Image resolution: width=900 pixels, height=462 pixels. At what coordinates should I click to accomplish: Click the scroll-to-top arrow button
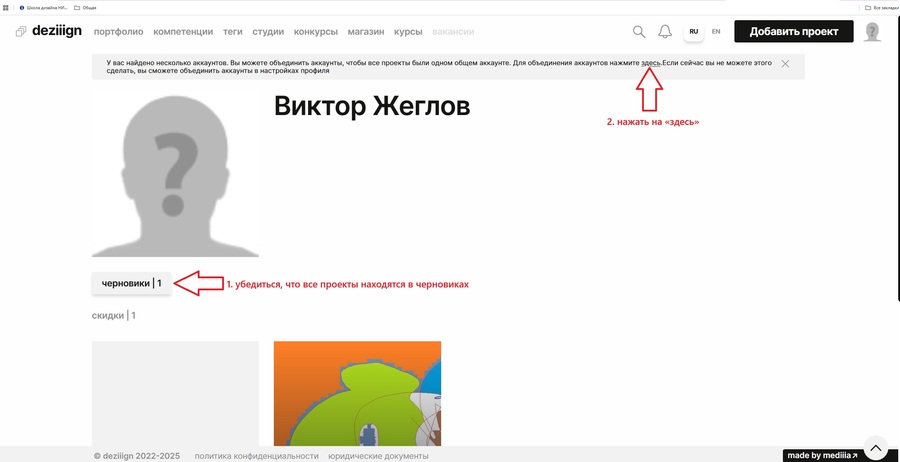(876, 447)
